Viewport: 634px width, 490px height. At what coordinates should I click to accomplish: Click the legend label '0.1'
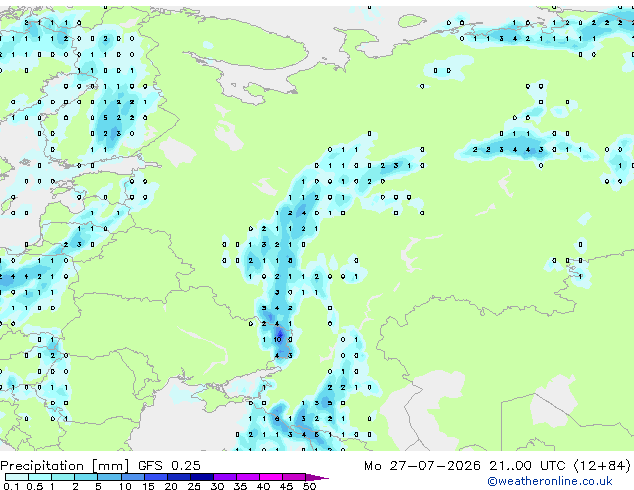point(11,486)
